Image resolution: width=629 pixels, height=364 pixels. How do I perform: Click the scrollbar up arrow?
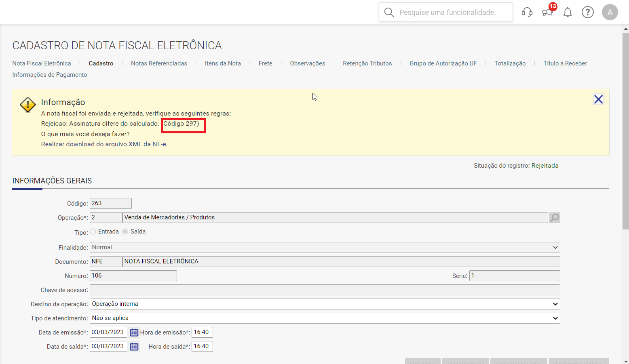(626, 29)
